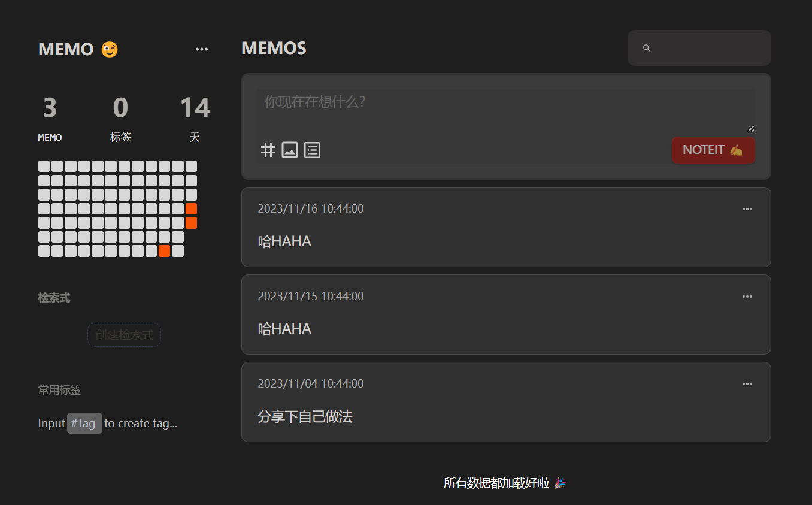Click the #Tag hint chip
Screen dimensions: 812x505
click(84, 423)
